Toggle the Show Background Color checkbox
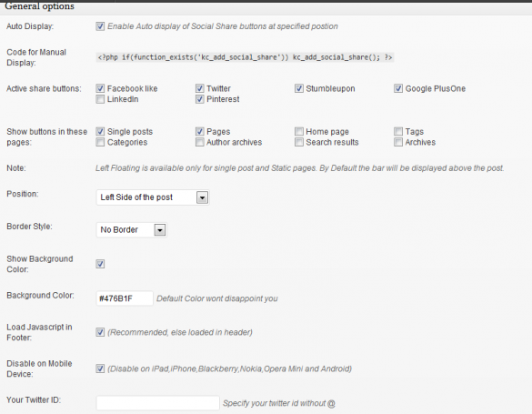This screenshot has width=532, height=414. (100, 264)
